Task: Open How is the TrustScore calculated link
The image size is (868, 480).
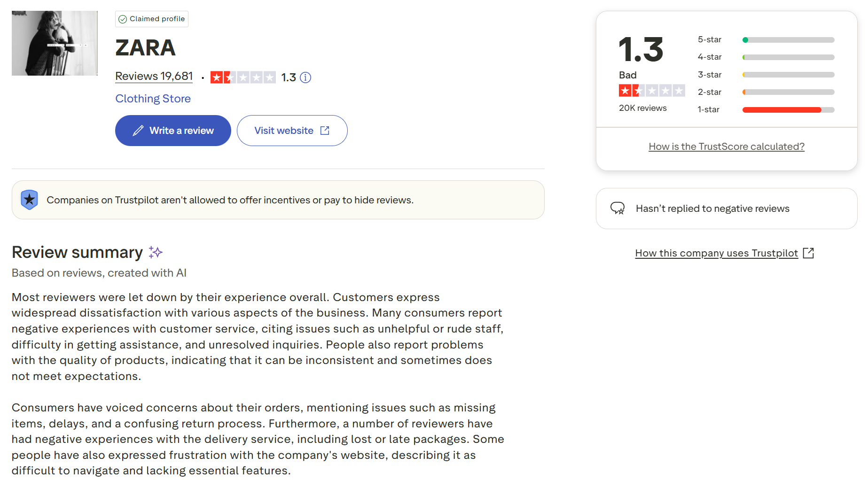Action: (x=727, y=147)
